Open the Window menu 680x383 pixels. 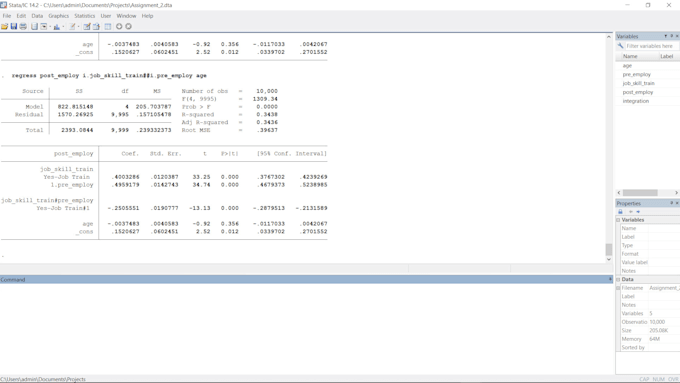[x=126, y=16]
